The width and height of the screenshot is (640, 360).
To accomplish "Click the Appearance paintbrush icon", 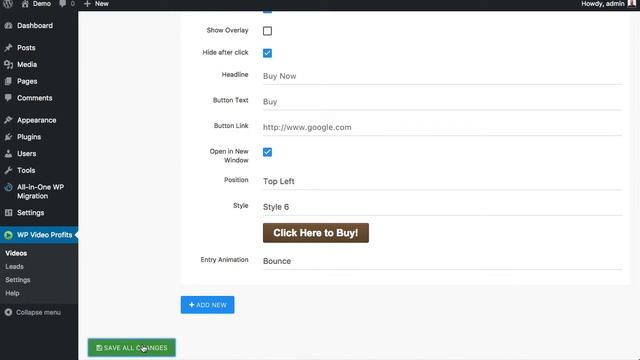I will [8, 120].
